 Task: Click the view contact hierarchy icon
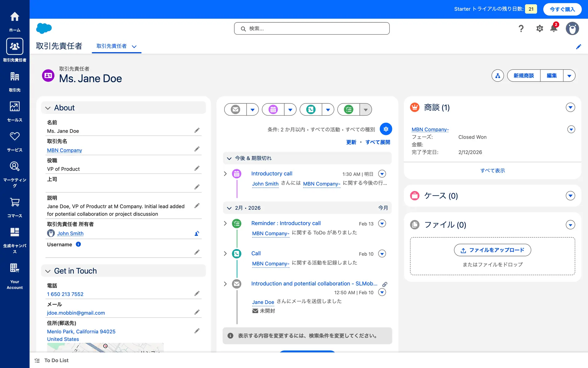[x=498, y=76]
